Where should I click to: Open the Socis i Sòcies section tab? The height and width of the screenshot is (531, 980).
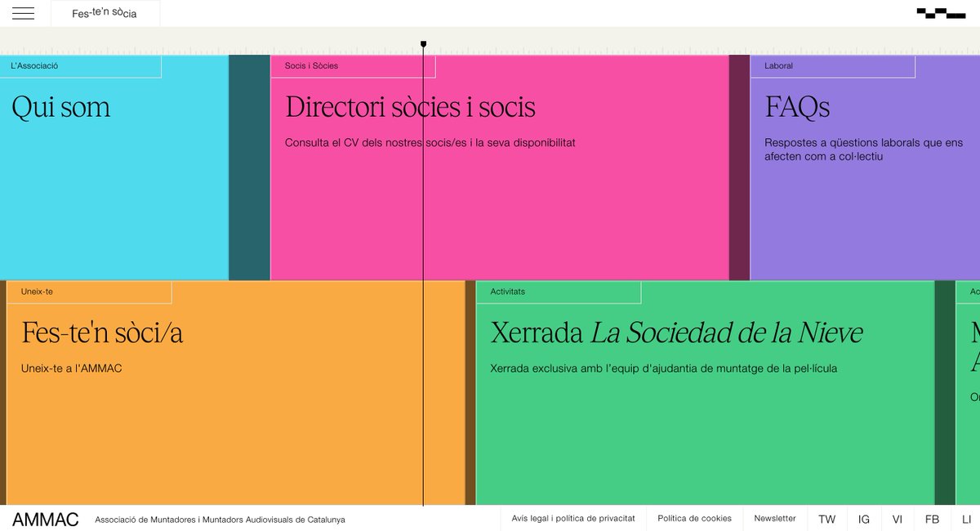click(353, 66)
